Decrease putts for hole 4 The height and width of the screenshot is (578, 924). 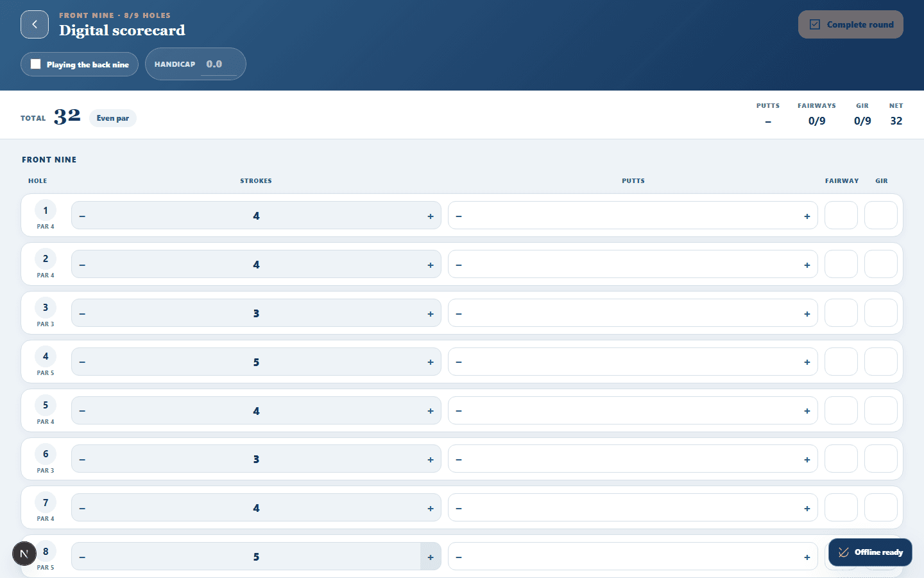[459, 362]
